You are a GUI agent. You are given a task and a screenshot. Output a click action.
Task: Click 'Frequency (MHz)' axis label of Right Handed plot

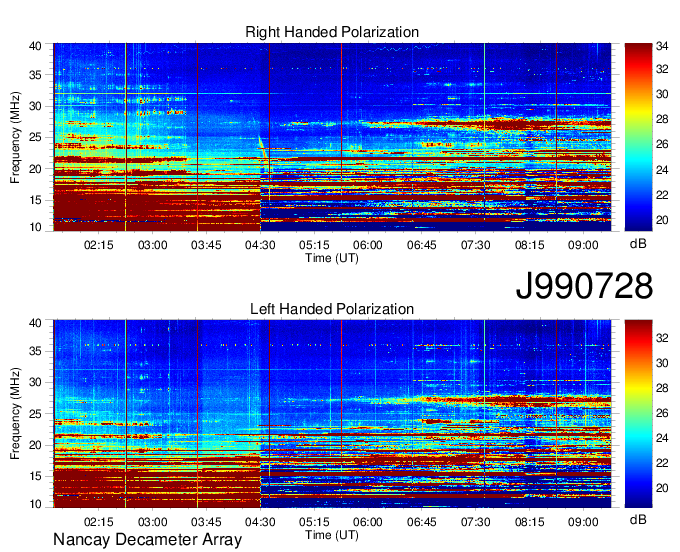[15, 137]
